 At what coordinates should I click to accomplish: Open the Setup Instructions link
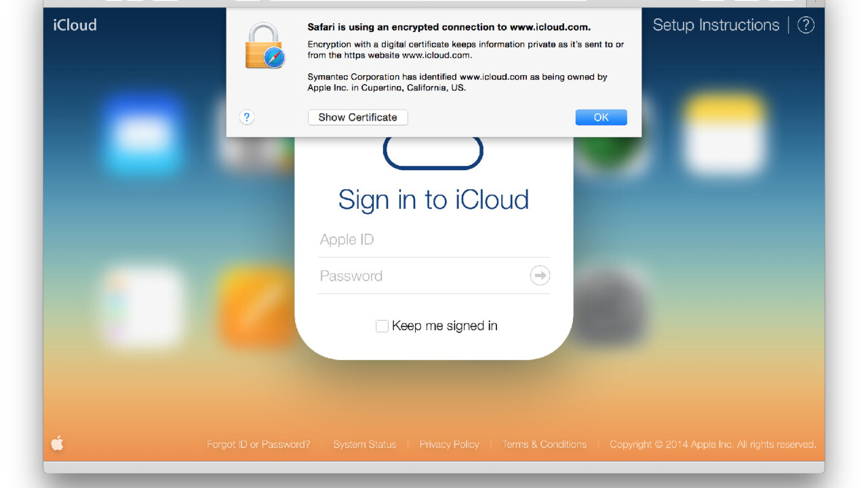[715, 25]
